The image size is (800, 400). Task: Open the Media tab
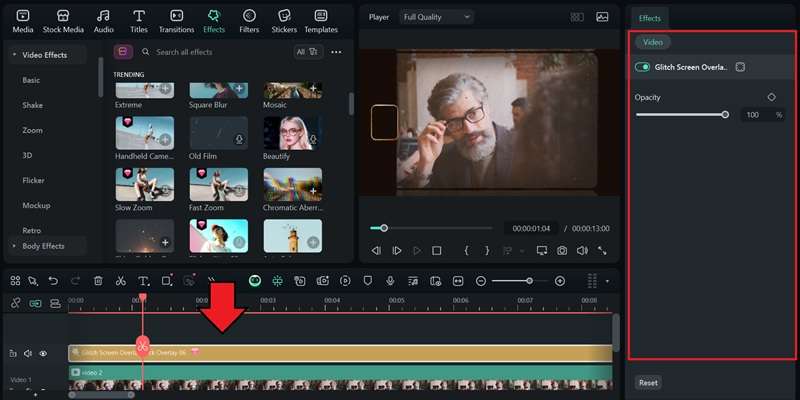coord(23,21)
